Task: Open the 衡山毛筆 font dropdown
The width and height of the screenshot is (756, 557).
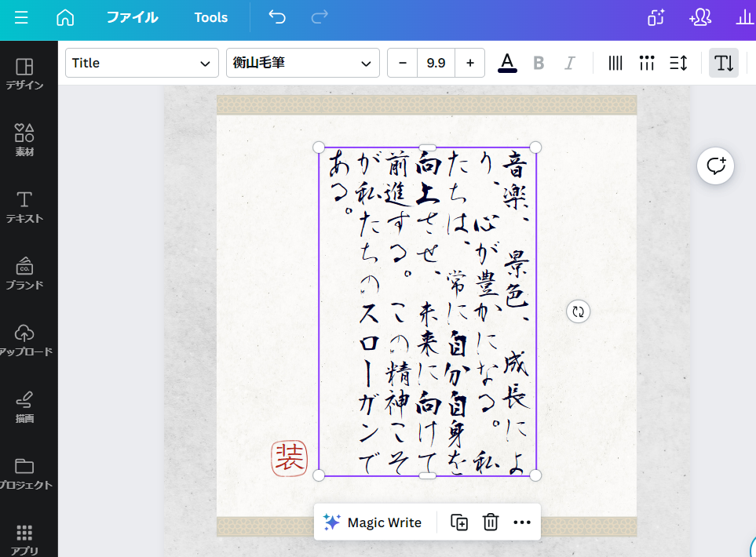Action: pos(302,63)
